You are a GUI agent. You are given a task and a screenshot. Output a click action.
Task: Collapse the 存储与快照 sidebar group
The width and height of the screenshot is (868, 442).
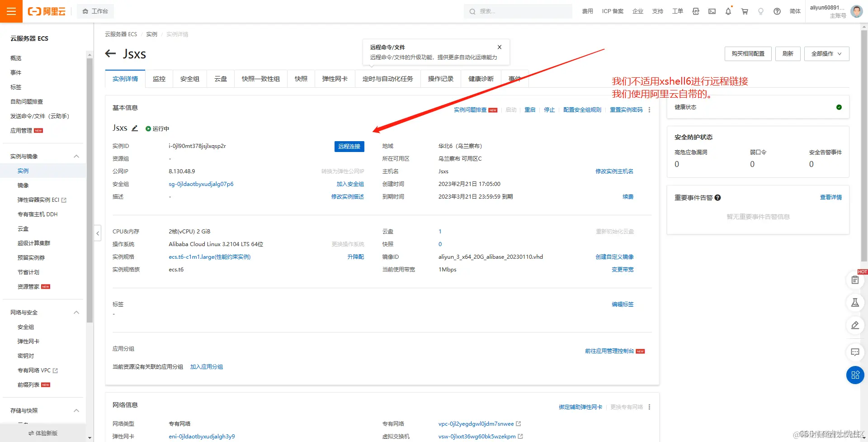tap(76, 411)
